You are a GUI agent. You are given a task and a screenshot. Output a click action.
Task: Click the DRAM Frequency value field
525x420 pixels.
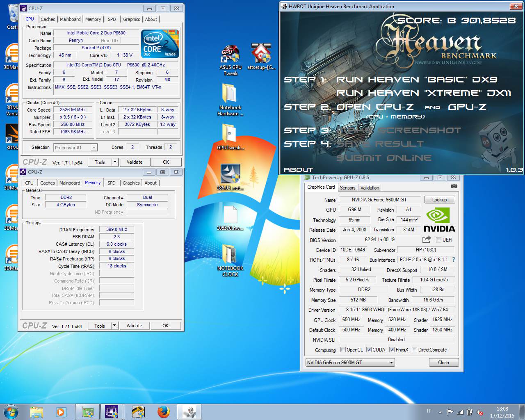[116, 230]
